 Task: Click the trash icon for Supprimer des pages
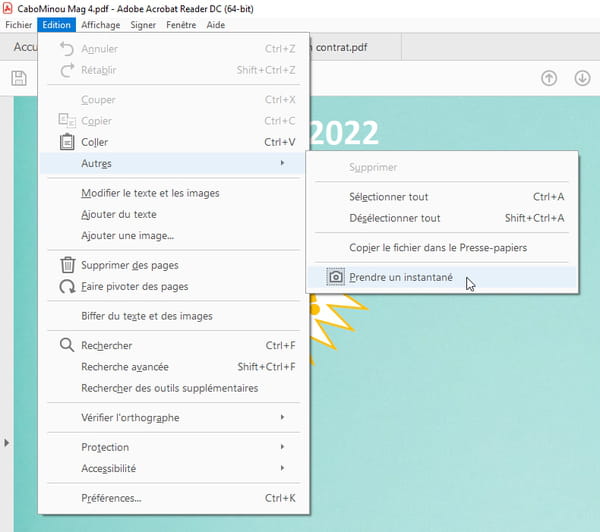tap(67, 264)
